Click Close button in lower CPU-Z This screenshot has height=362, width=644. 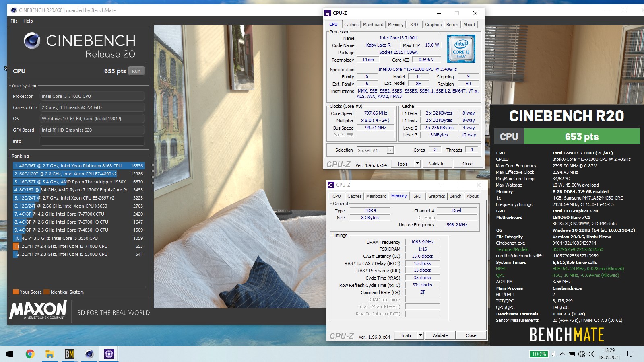pyautogui.click(x=471, y=335)
